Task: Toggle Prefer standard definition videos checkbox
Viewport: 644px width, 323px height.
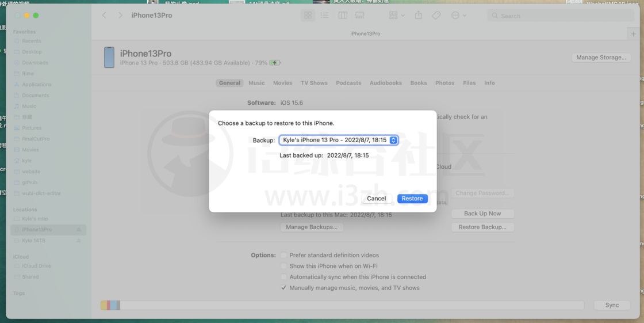Action: [283, 255]
